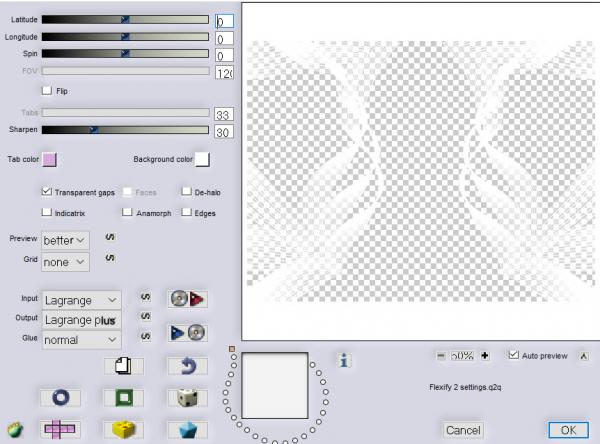600x444 pixels.
Task: Enable the Flip checkbox
Action: coord(47,90)
